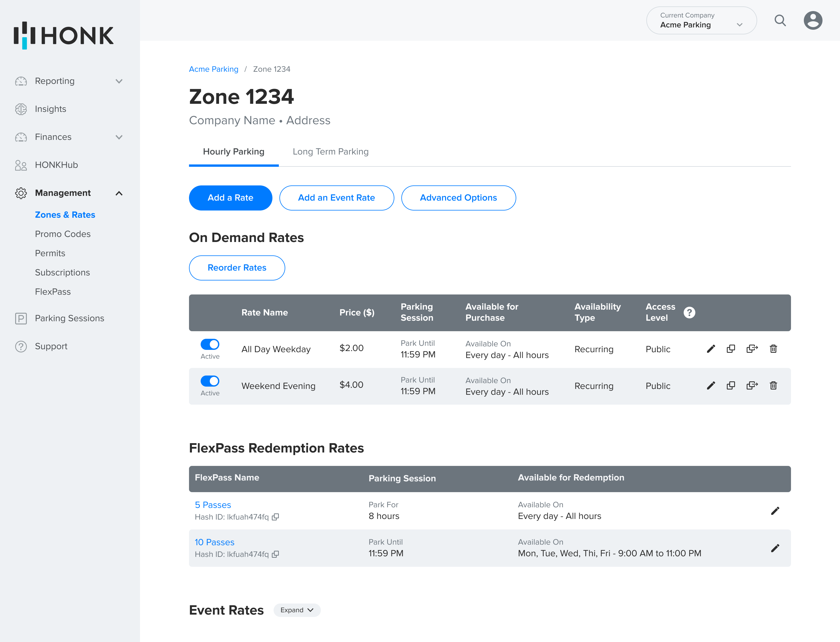Viewport: 840px width, 642px height.
Task: Duplicate the All Day Weekday rate
Action: click(x=731, y=348)
